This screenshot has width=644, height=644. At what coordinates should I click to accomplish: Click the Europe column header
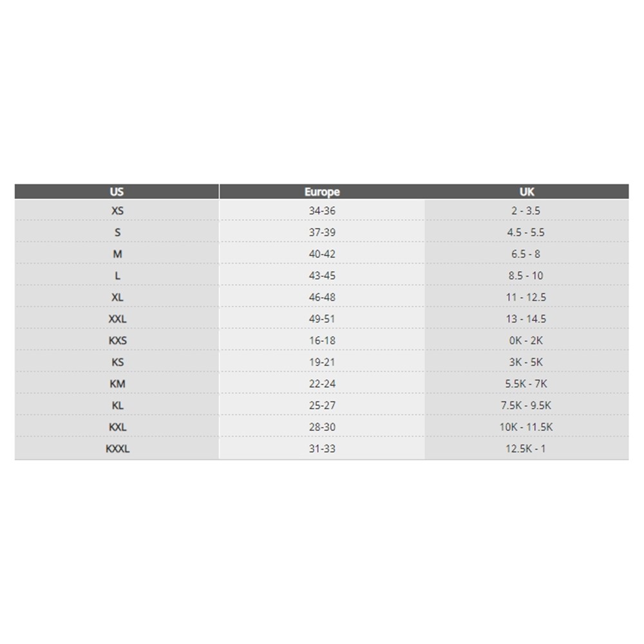coord(322,191)
